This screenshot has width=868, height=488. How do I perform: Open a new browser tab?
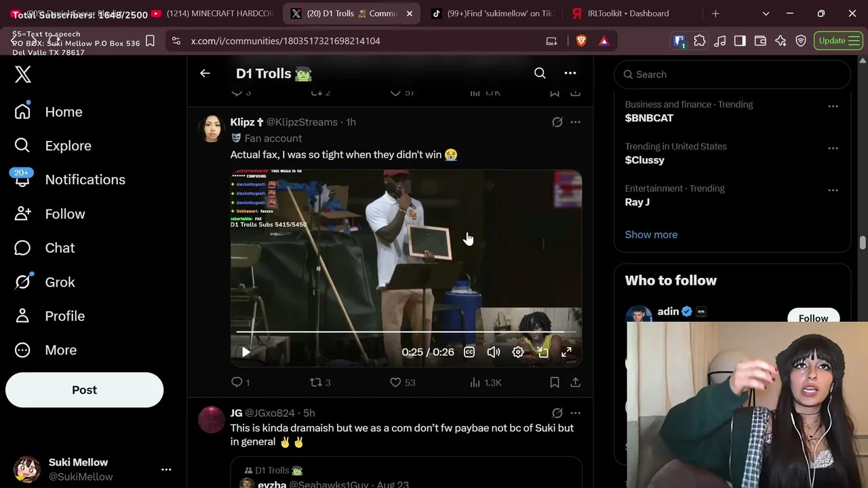[715, 14]
